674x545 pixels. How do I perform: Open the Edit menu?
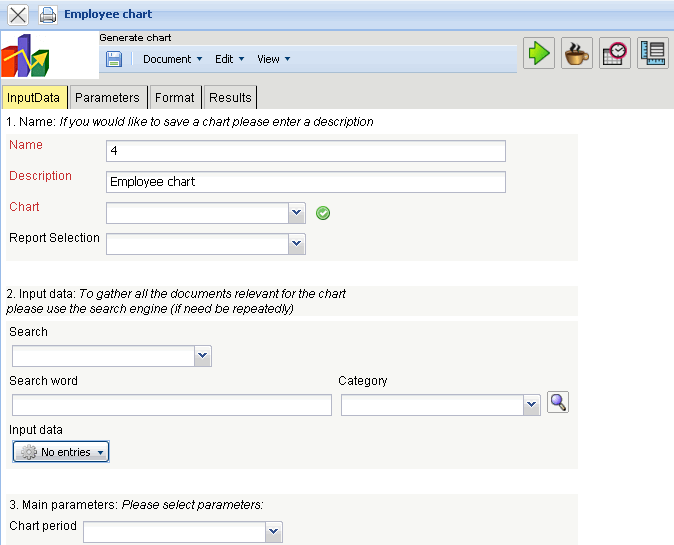(229, 59)
